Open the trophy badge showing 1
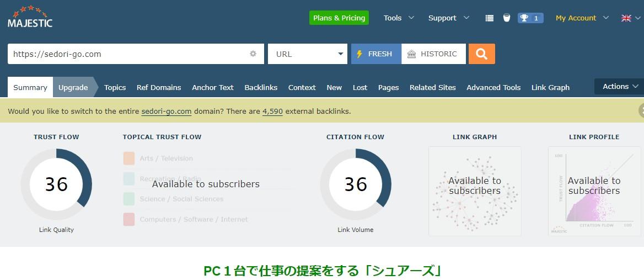The height and width of the screenshot is (280, 644). tap(530, 18)
